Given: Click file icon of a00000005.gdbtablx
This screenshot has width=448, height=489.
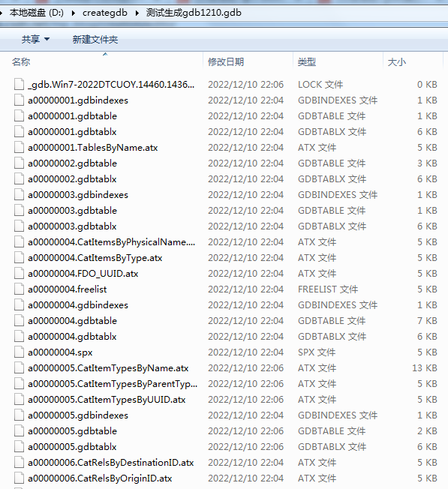Looking at the screenshot, I should (19, 446).
